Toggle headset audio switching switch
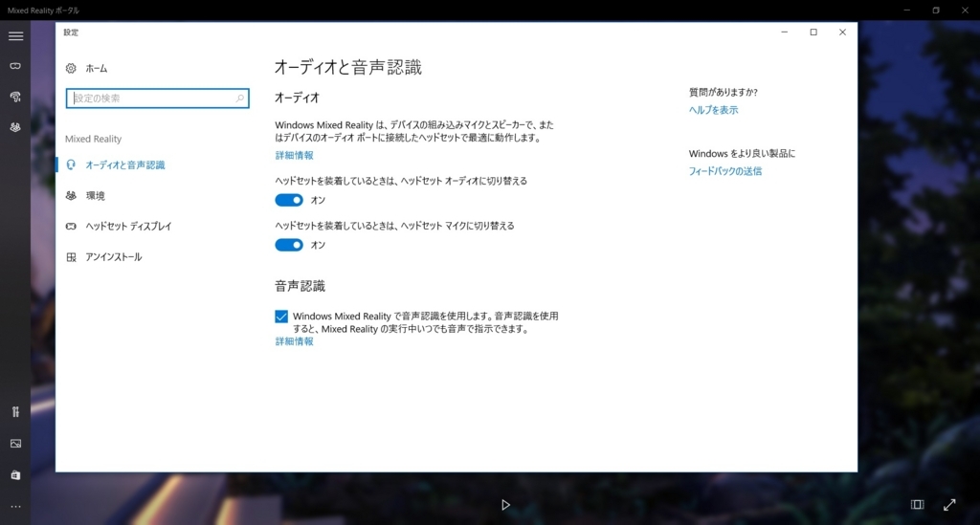Viewport: 980px width, 525px height. [x=289, y=200]
